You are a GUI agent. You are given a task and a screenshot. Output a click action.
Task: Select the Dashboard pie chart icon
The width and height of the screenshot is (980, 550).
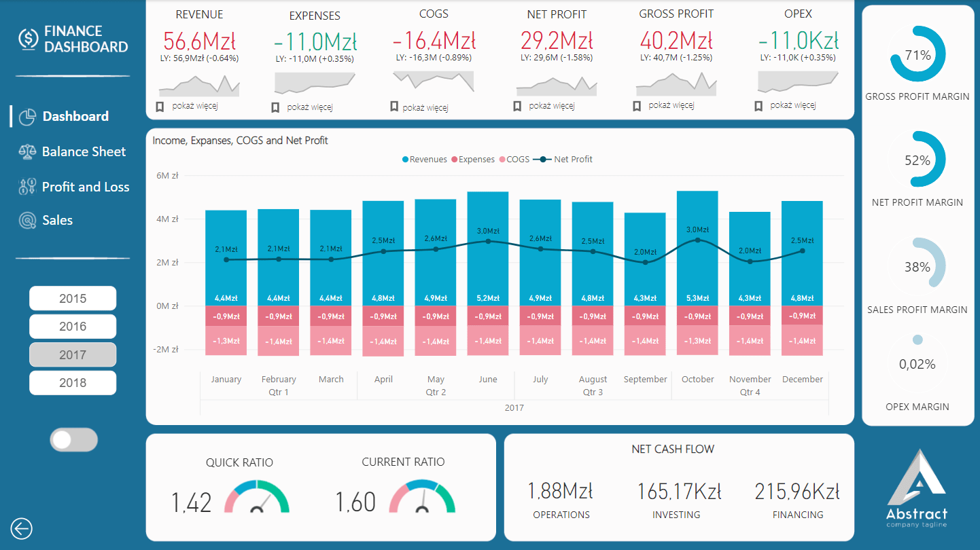(x=27, y=117)
